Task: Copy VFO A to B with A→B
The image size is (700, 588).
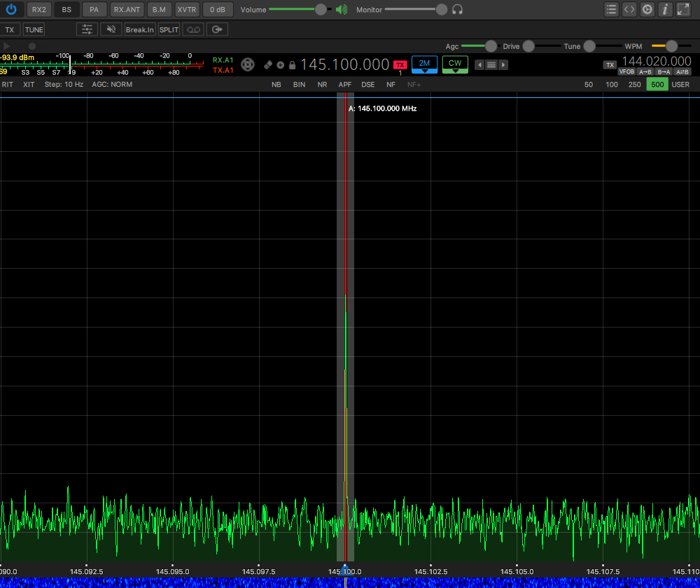Action: tap(645, 72)
